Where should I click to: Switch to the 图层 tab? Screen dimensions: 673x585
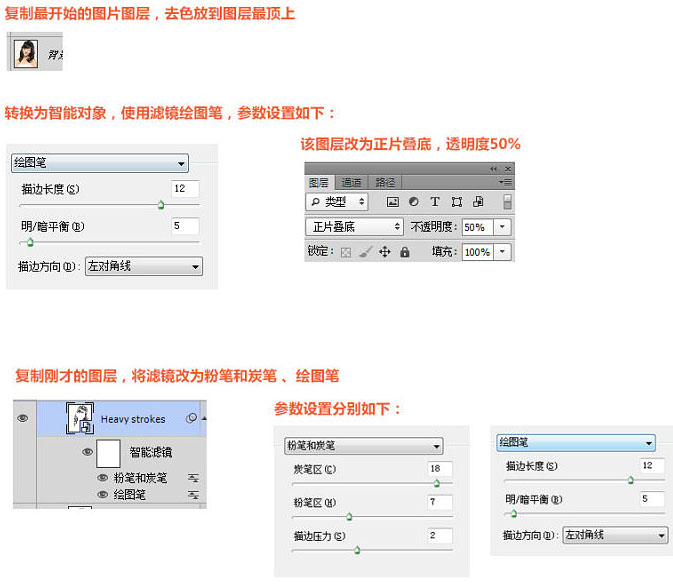coord(318,183)
